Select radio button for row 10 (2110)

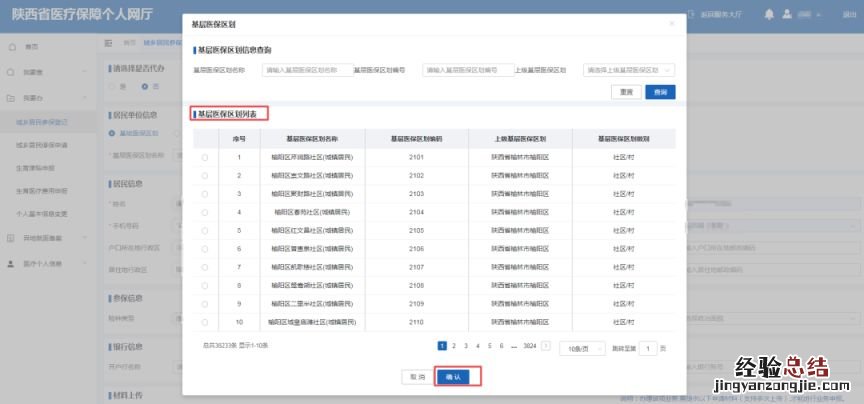[205, 322]
